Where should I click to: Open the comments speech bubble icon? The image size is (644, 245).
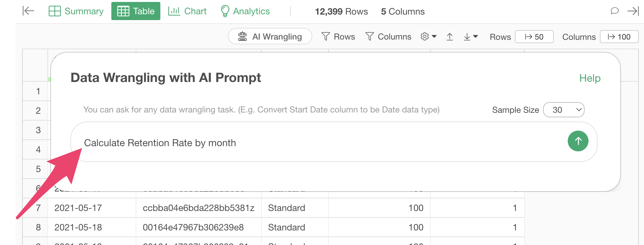(614, 11)
